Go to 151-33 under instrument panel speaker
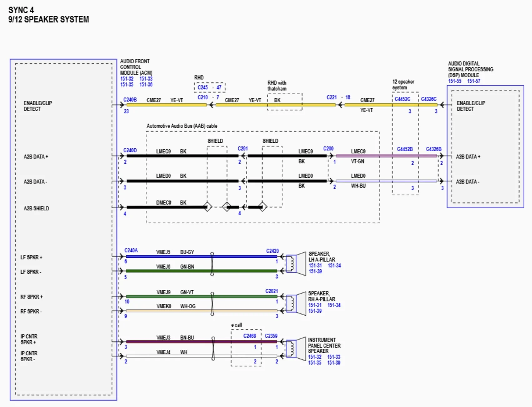This screenshot has width=532, height=407. coord(334,357)
